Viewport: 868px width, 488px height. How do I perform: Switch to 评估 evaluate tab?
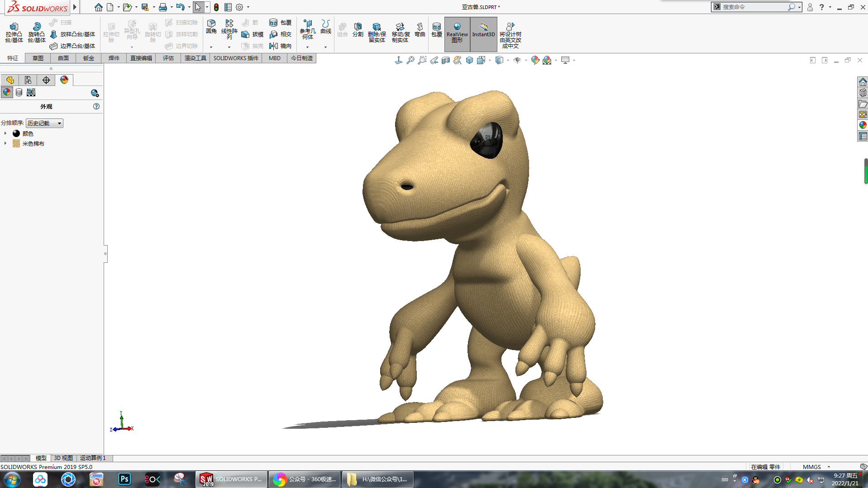(168, 58)
